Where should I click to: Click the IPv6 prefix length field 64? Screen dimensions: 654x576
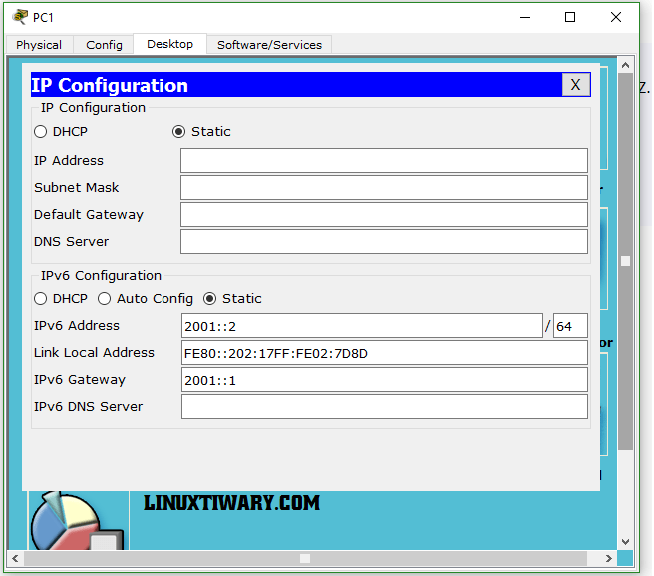(570, 326)
